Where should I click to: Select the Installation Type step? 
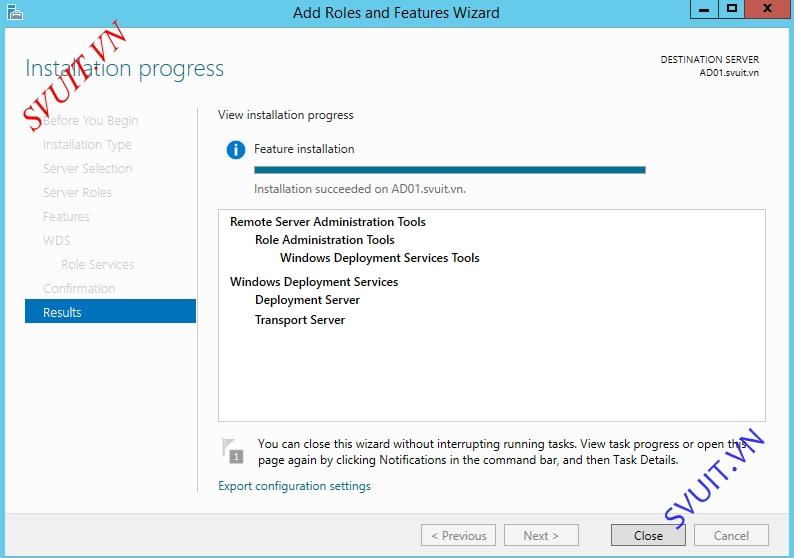tap(87, 145)
